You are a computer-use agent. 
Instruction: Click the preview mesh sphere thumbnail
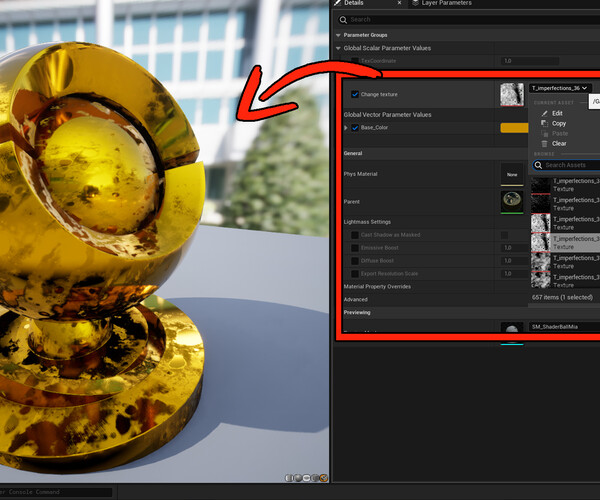point(512,327)
